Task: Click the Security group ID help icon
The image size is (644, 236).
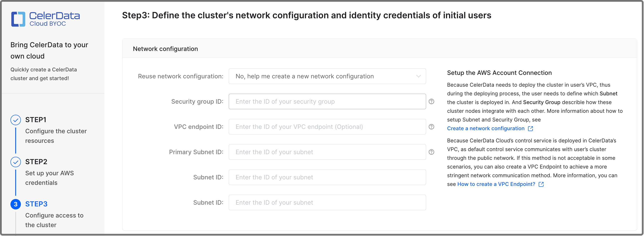Action: pos(431,102)
